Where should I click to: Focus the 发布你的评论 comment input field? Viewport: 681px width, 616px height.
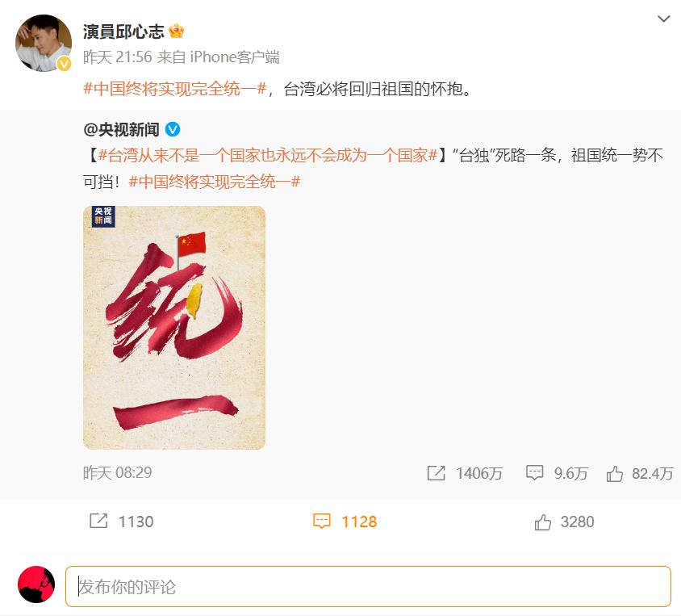[x=368, y=586]
